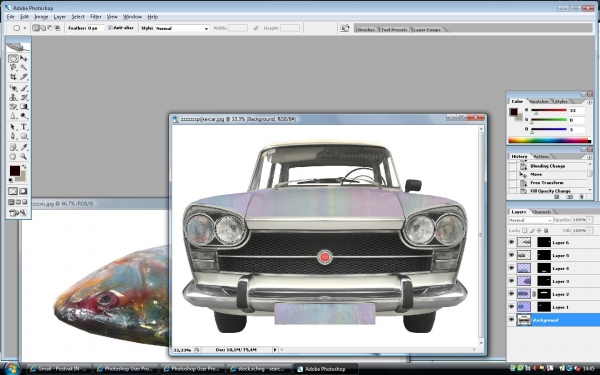600x375 pixels.
Task: Select the Sharpen/Blur tool
Action: (x=13, y=116)
